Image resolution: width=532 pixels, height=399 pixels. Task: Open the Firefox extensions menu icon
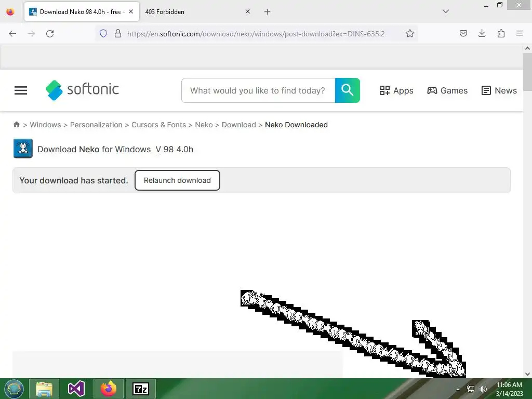click(x=501, y=33)
